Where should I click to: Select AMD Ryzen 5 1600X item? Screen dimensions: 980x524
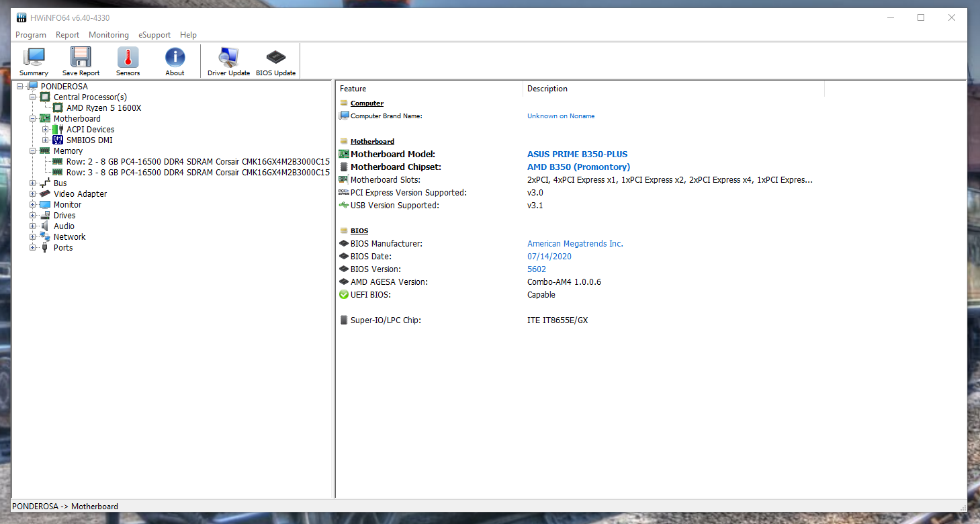coord(103,108)
